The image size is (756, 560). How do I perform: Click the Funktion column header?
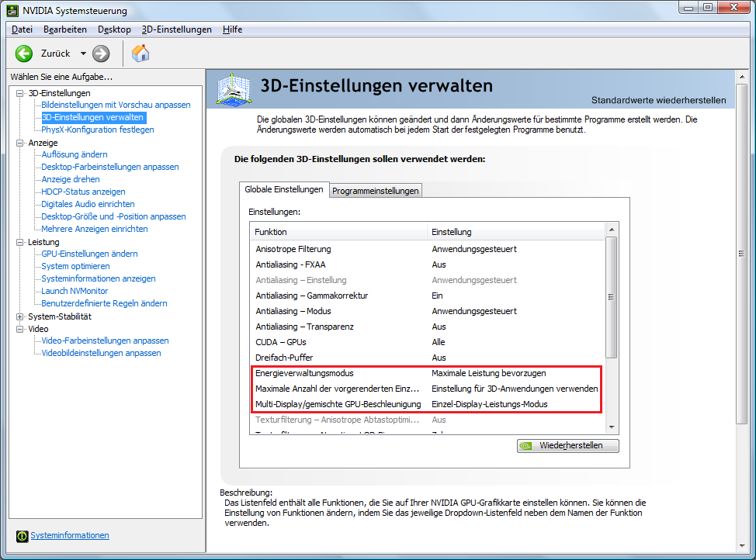[338, 232]
